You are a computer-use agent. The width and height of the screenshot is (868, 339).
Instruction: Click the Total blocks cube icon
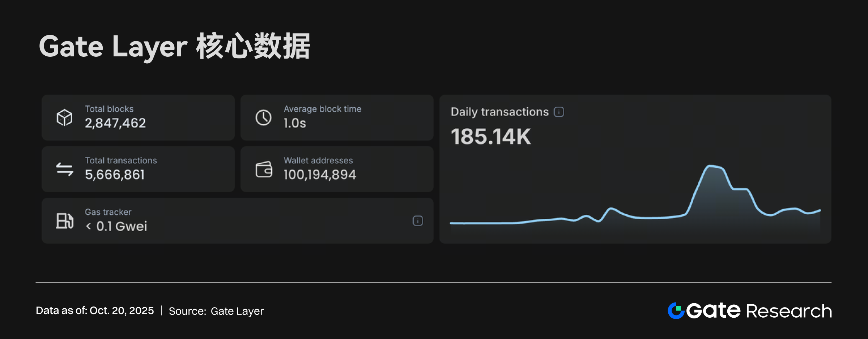tap(65, 118)
